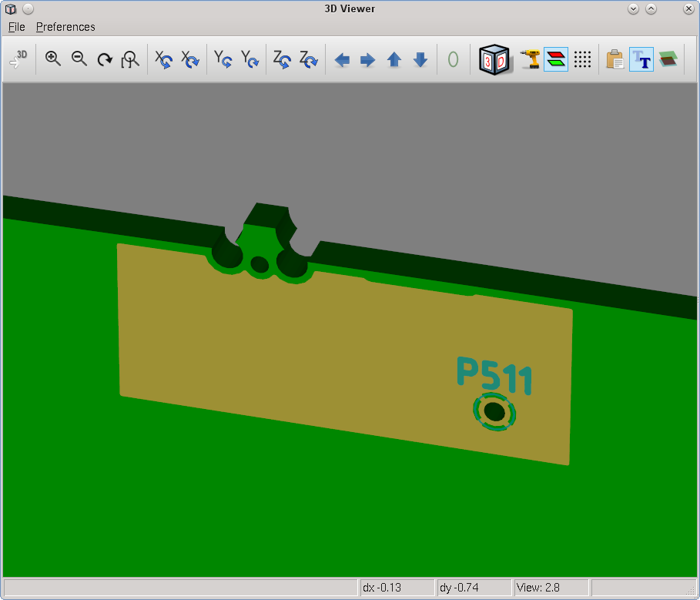
Task: Toggle the silkscreen text layer icon
Action: pos(641,59)
